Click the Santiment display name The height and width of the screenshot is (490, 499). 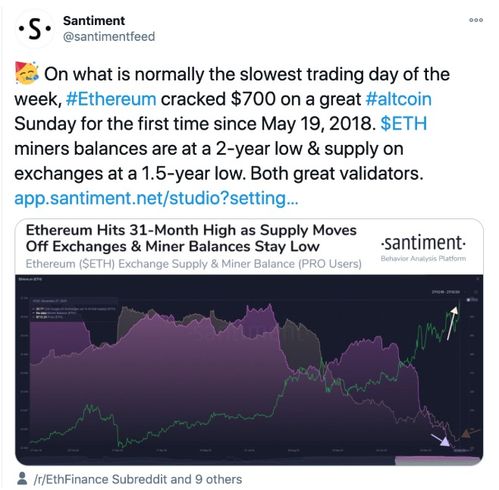(94, 21)
